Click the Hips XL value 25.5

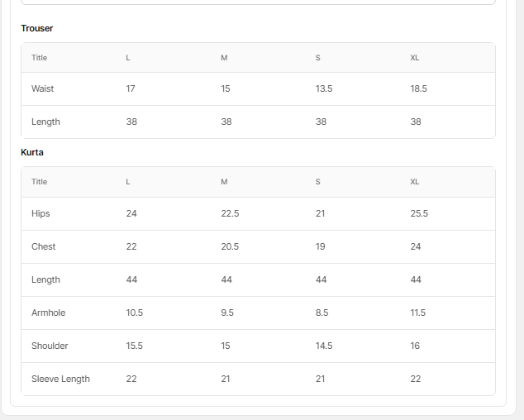[419, 213]
